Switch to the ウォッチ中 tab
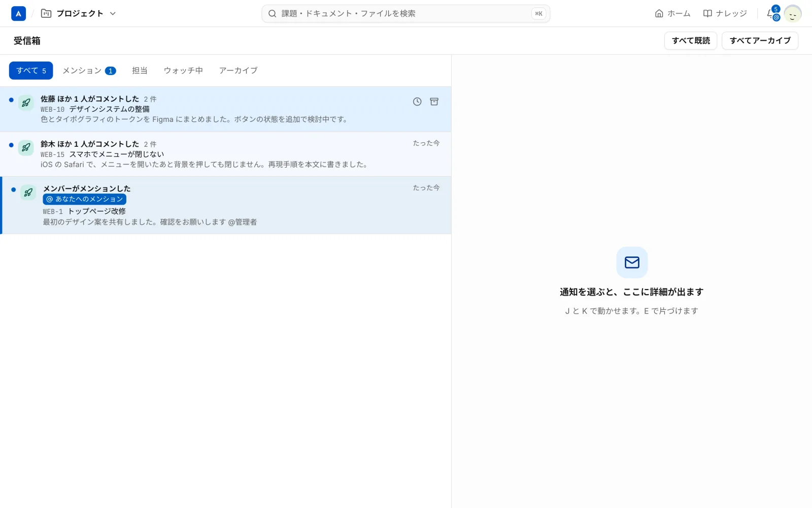 click(183, 71)
